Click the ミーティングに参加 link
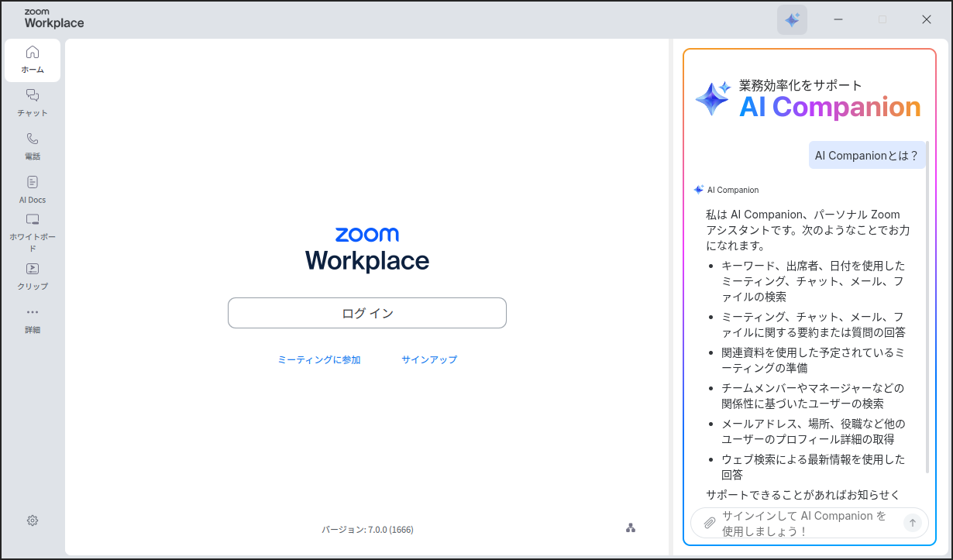 pos(319,359)
